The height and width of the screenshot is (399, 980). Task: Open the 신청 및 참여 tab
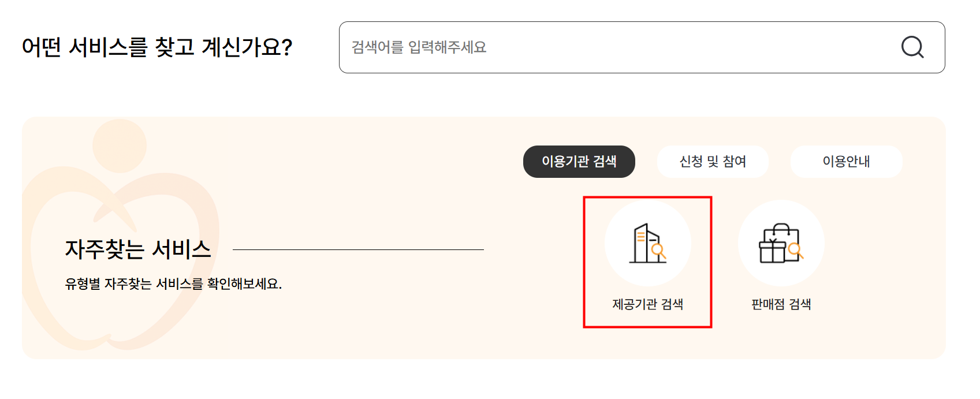click(x=713, y=162)
